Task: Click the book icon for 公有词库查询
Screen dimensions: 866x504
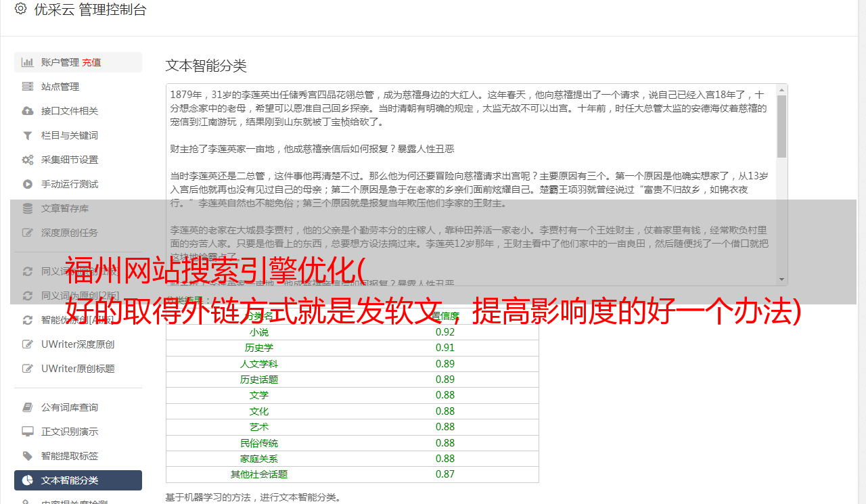Action: click(x=28, y=407)
